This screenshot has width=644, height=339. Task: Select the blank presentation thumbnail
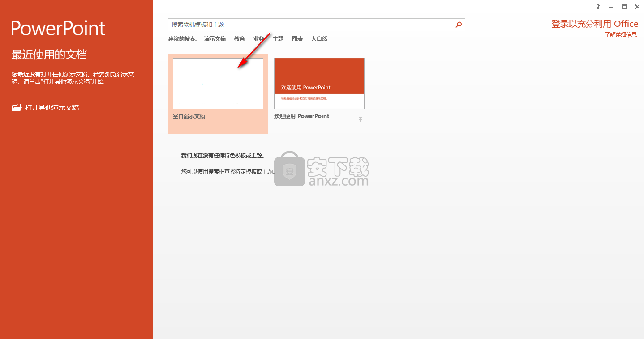click(x=218, y=84)
